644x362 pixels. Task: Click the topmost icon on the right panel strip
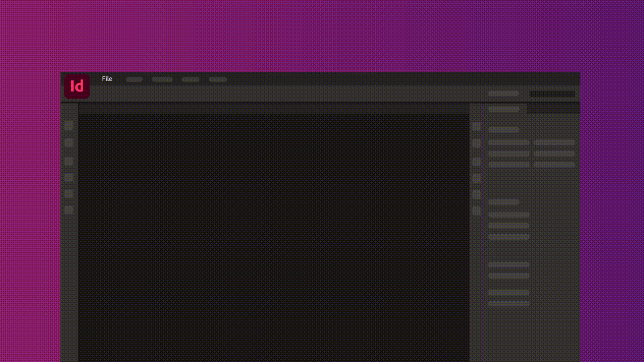point(477,126)
